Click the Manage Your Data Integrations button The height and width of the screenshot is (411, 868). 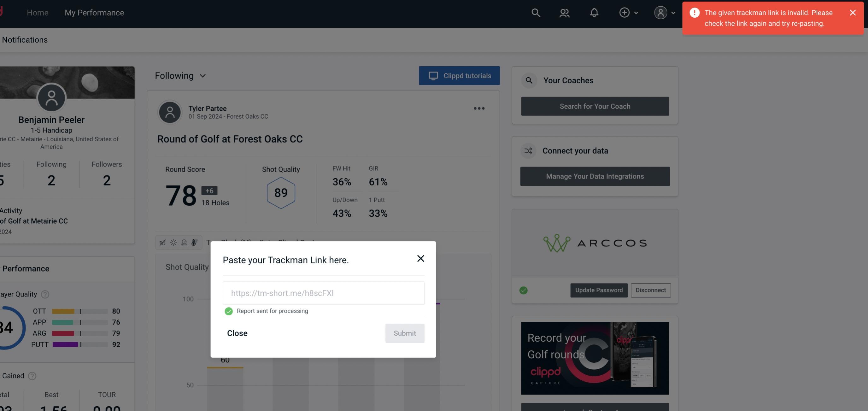click(x=595, y=176)
